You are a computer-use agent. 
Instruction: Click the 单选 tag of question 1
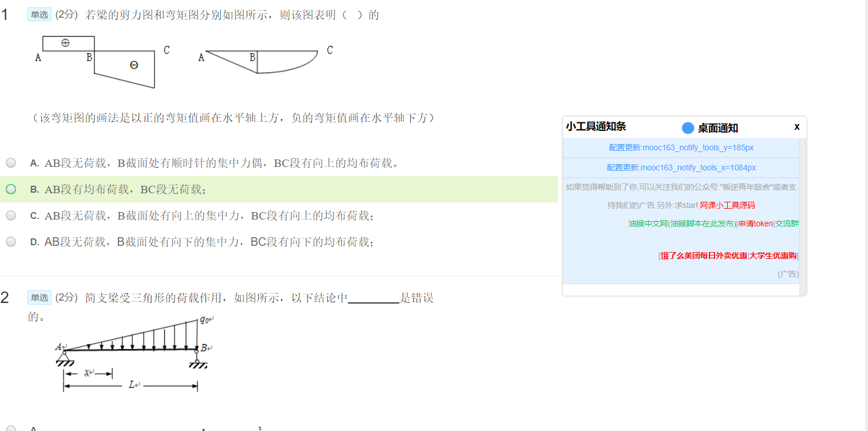point(39,15)
